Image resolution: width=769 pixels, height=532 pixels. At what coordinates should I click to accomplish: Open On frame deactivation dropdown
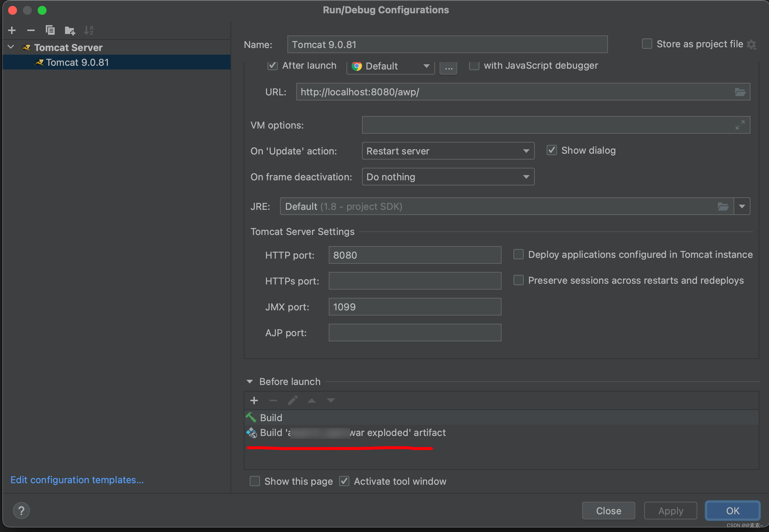[448, 177]
